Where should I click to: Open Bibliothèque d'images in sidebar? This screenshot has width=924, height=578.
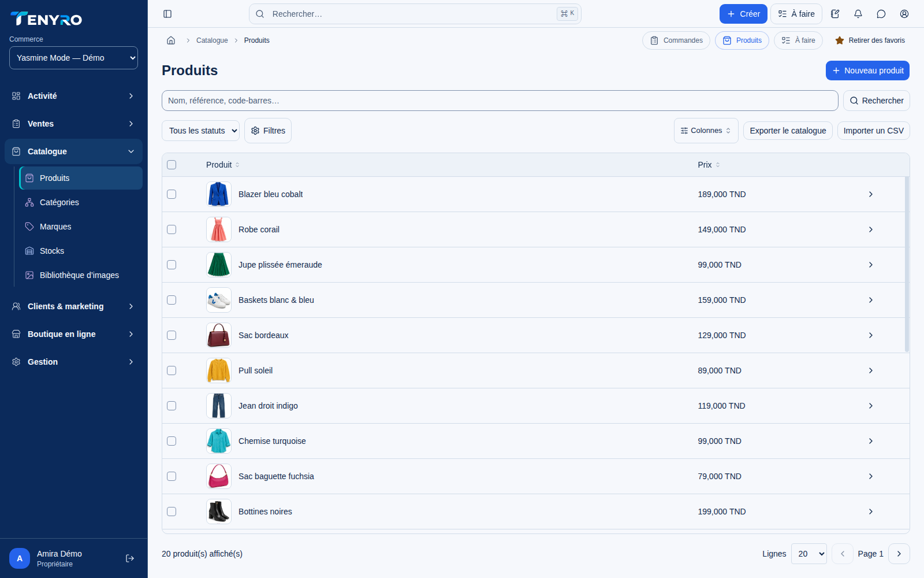pyautogui.click(x=81, y=275)
